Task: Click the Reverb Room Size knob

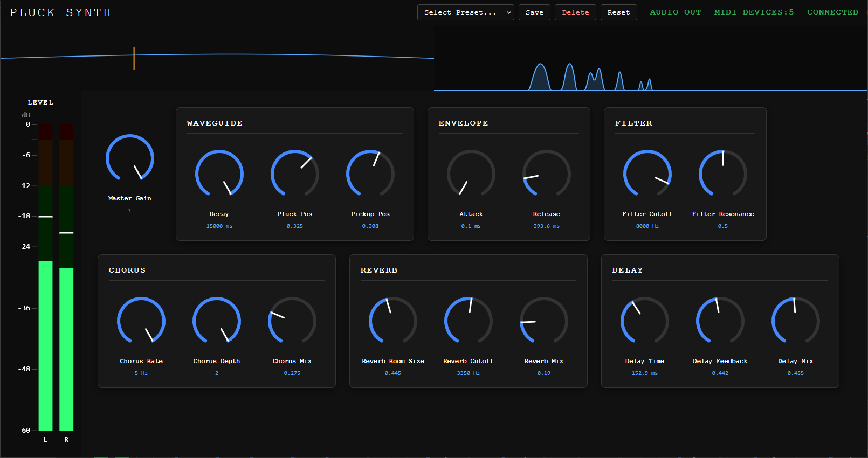Action: [x=393, y=321]
